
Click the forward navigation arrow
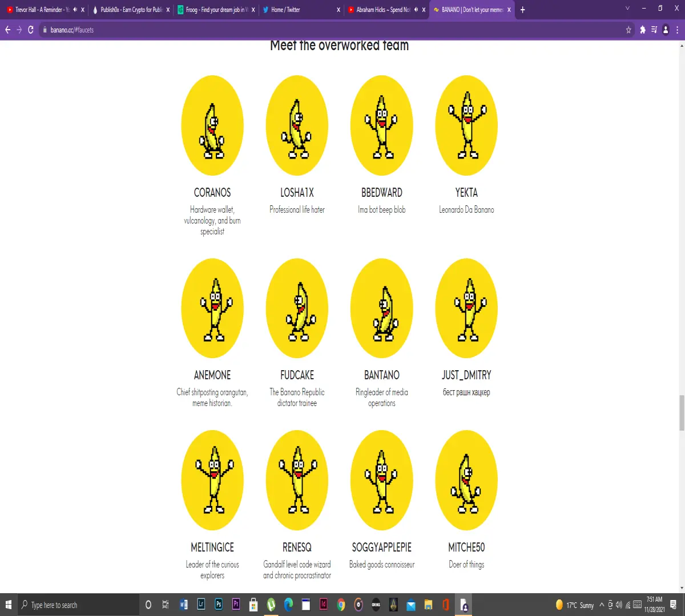[x=19, y=30]
